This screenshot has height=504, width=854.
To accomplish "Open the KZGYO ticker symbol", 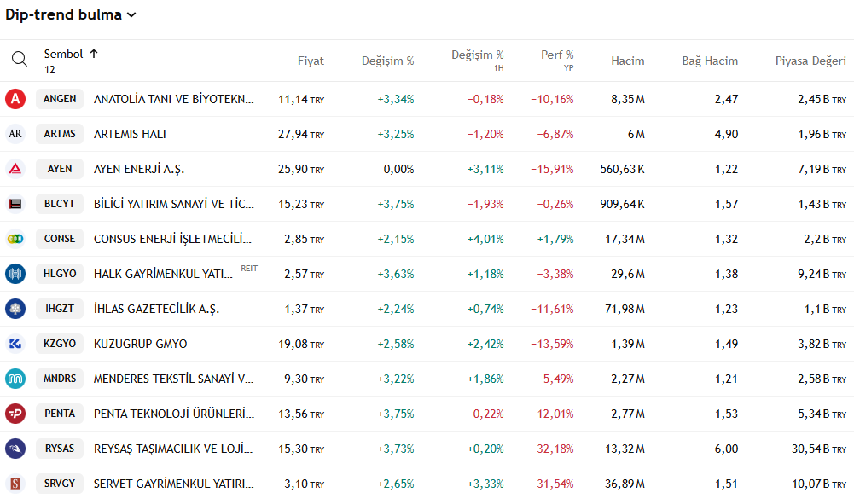I will click(x=60, y=344).
